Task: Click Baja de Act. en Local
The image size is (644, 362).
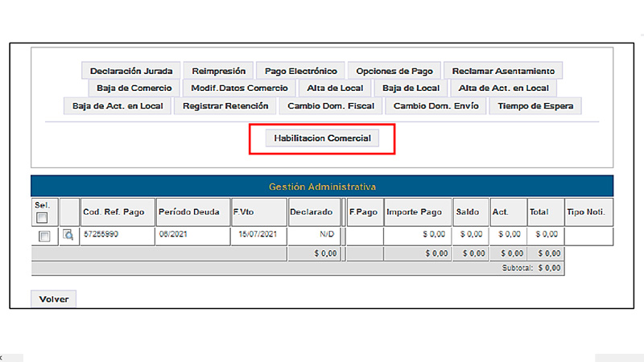Action: (x=118, y=105)
